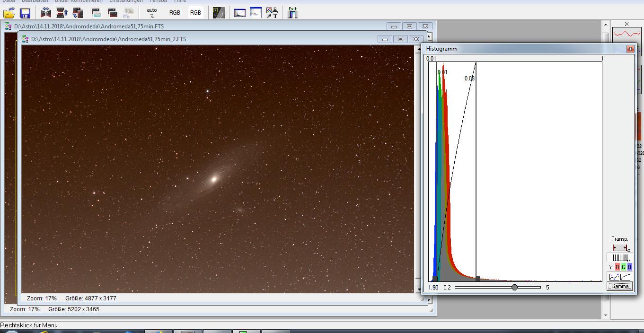The image size is (644, 333).
Task: Click the first RGB toolbar button
Action: [x=175, y=13]
